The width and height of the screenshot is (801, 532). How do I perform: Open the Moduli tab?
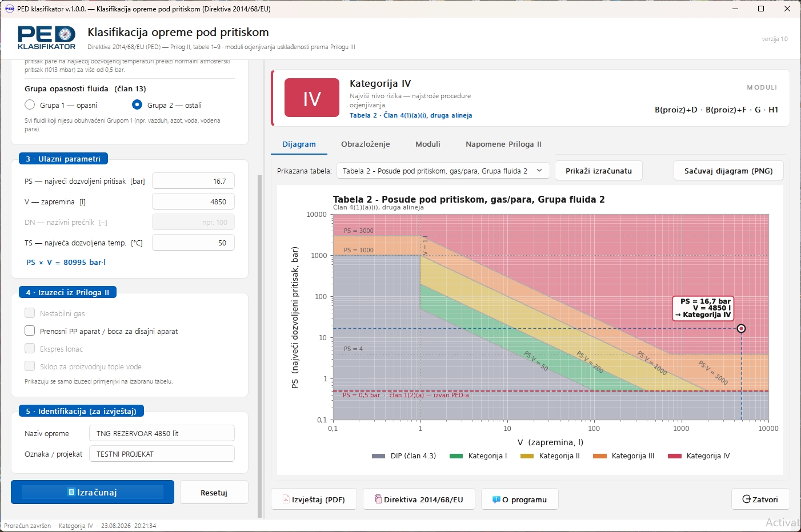428,144
